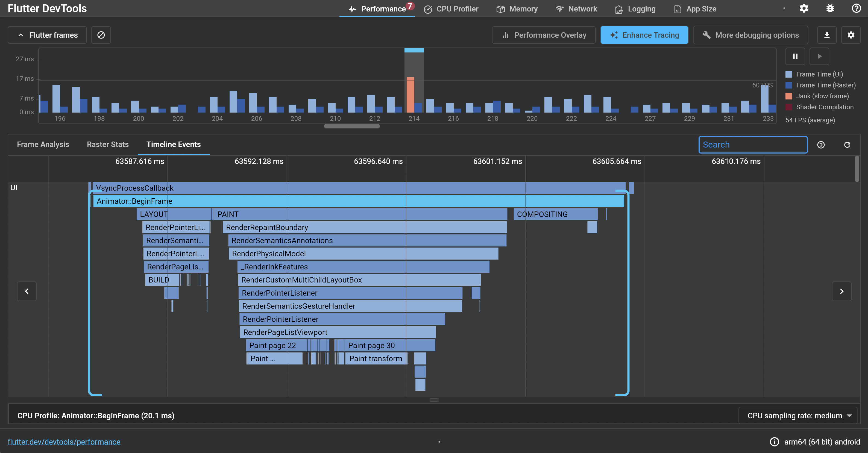Click the export data download icon
Viewport: 868px width, 453px height.
(x=826, y=35)
